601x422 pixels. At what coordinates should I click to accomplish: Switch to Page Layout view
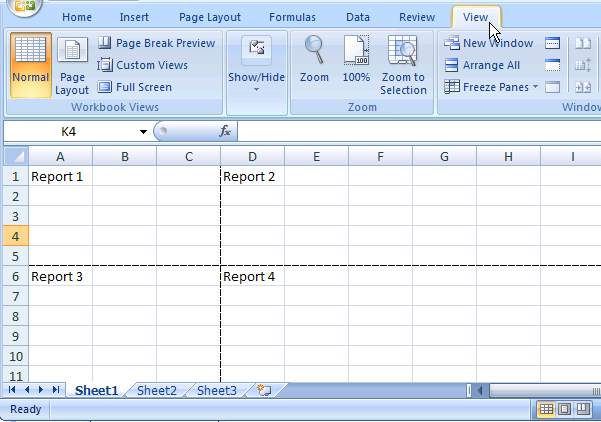tap(72, 66)
